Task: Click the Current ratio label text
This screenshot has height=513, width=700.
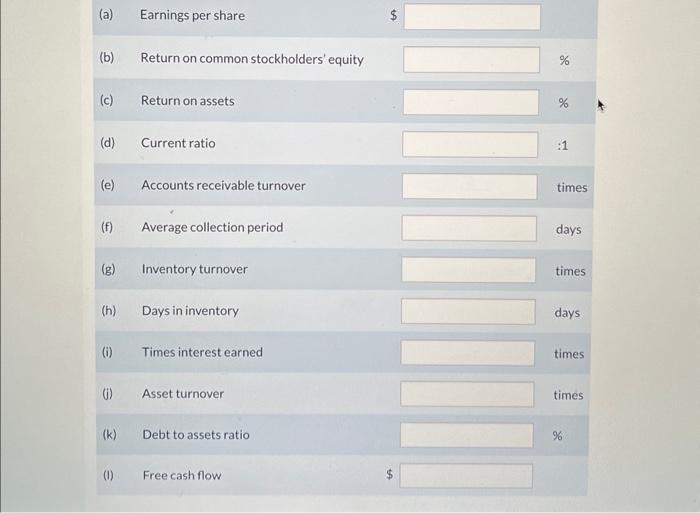Action: [x=178, y=143]
